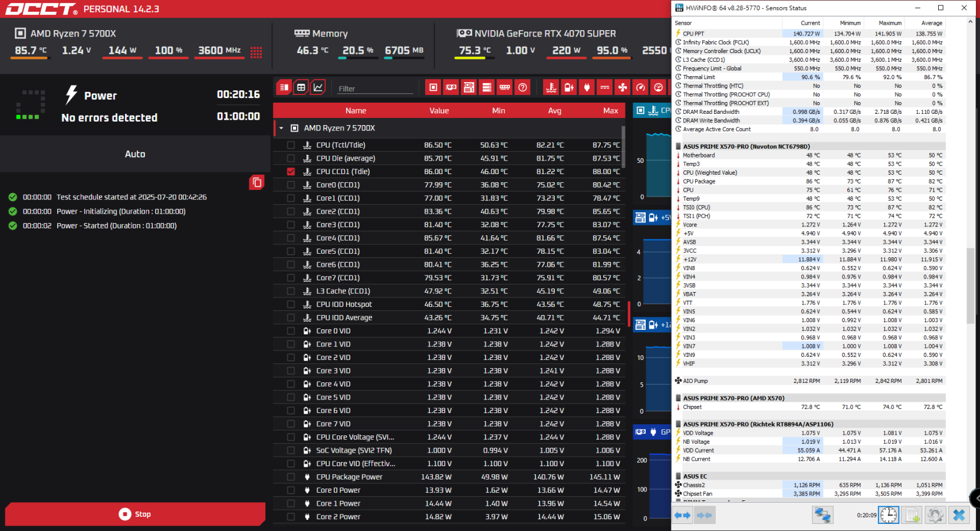980x531 pixels.
Task: Click the fan sensors filter icon
Action: (623, 87)
